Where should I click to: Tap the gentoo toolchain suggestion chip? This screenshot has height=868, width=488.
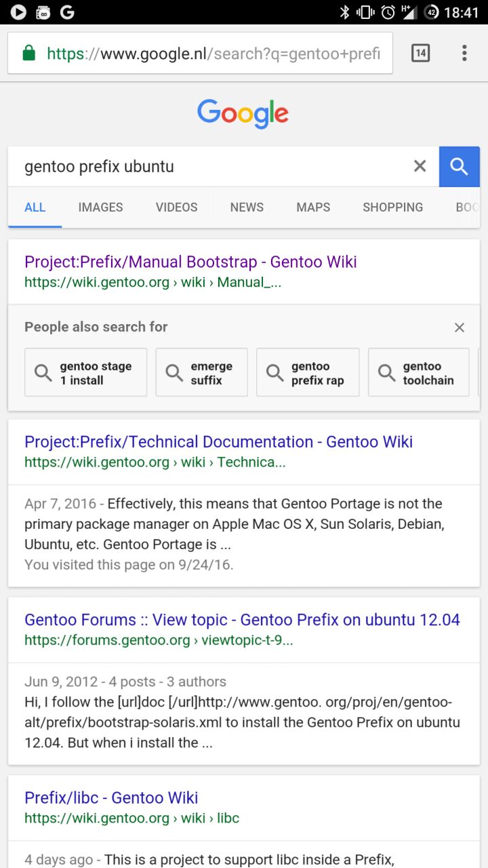418,372
